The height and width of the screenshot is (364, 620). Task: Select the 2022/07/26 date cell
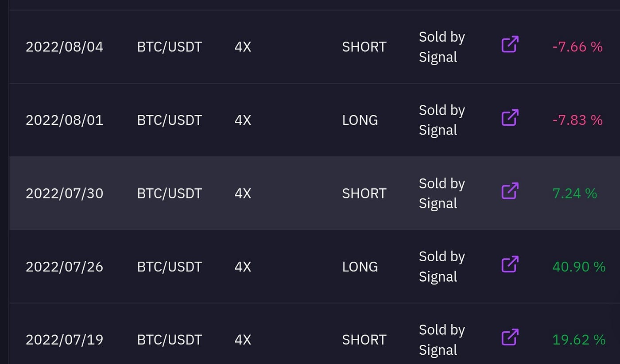(65, 267)
